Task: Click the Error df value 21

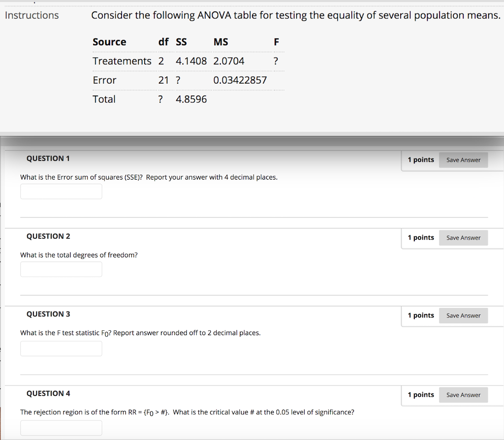Action: click(163, 80)
